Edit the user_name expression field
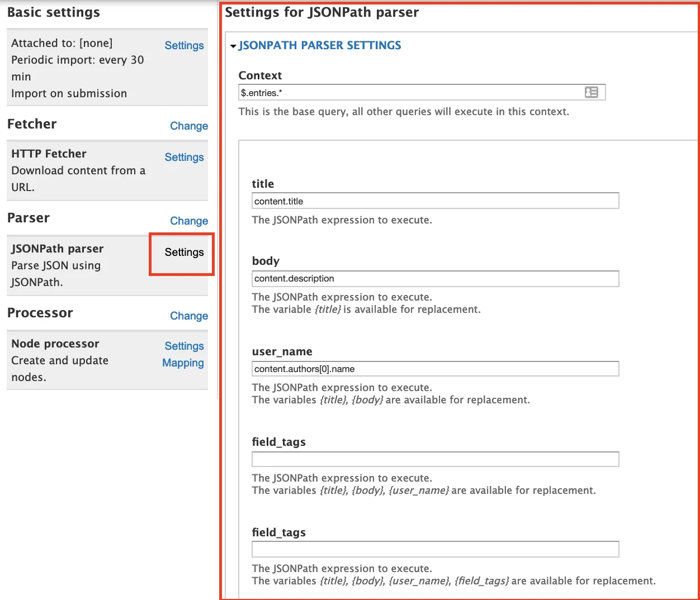The image size is (700, 600). (x=436, y=369)
